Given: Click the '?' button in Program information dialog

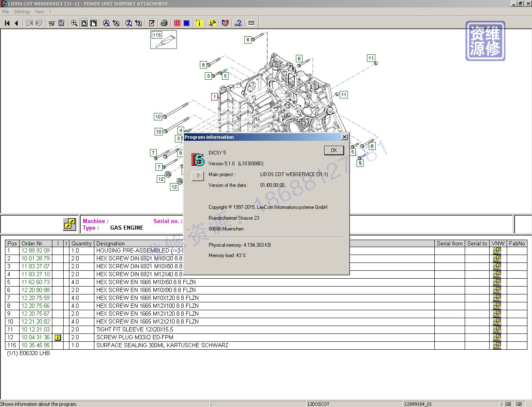Looking at the screenshot, I should [x=198, y=176].
